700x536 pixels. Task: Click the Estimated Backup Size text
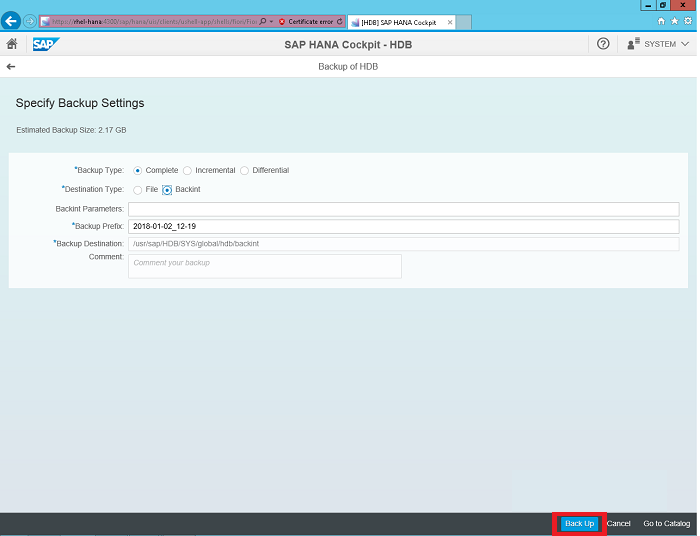tap(71, 130)
